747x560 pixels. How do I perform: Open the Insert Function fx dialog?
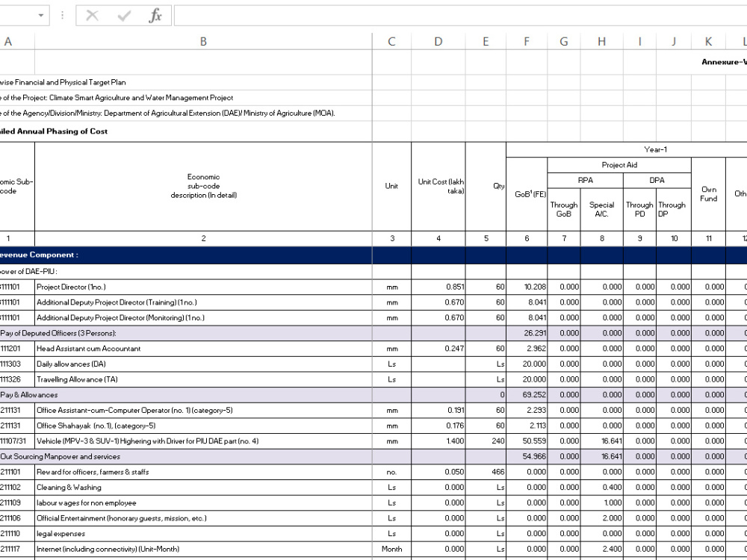pos(155,16)
